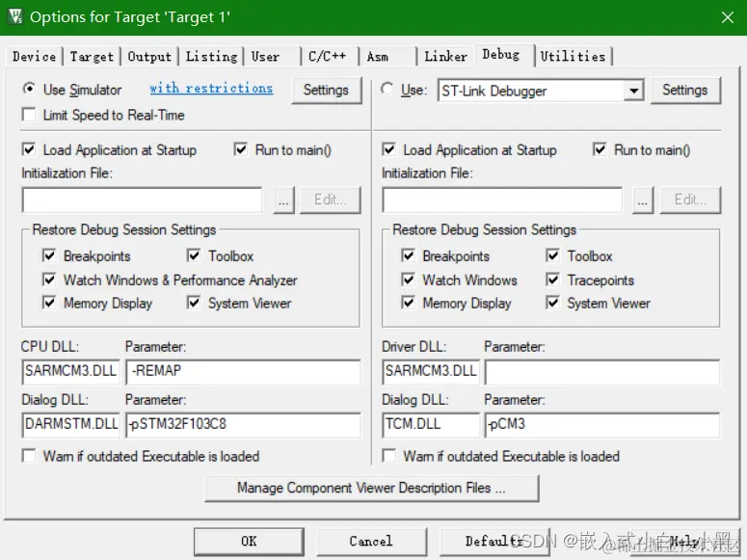Click the -pSTM32F103C8 parameter field
Viewport: 747px width, 560px height.
[x=244, y=425]
